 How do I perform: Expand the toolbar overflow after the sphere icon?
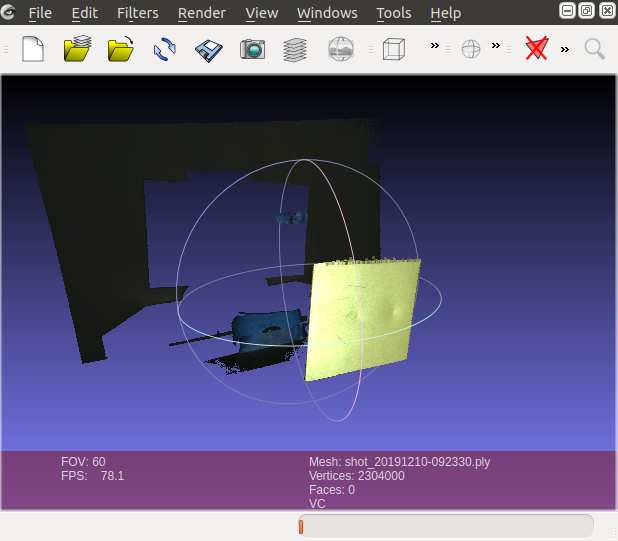pyautogui.click(x=495, y=46)
